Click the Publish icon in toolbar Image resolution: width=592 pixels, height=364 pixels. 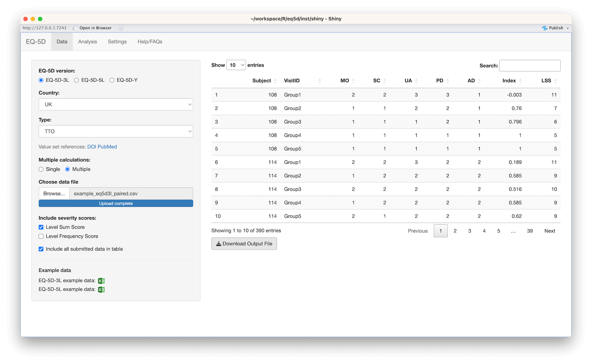(545, 28)
